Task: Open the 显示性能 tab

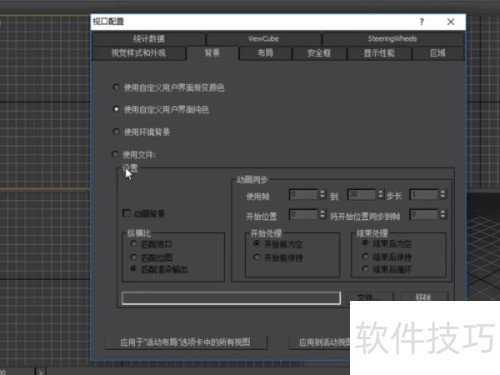Action: pyautogui.click(x=379, y=53)
